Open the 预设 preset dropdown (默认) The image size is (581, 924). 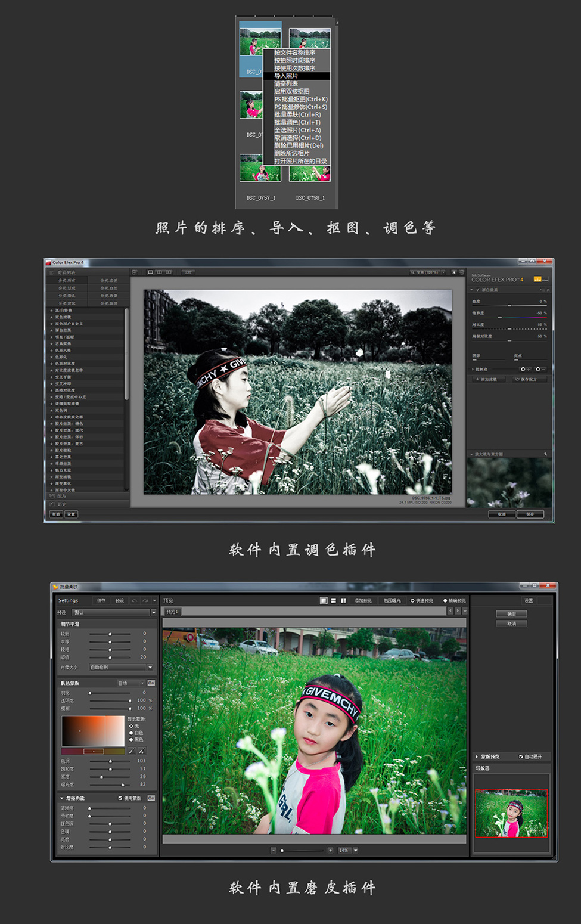click(114, 612)
